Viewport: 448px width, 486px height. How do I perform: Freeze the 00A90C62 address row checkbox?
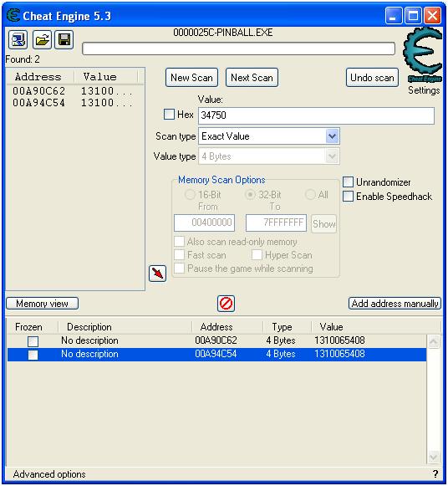(x=33, y=341)
